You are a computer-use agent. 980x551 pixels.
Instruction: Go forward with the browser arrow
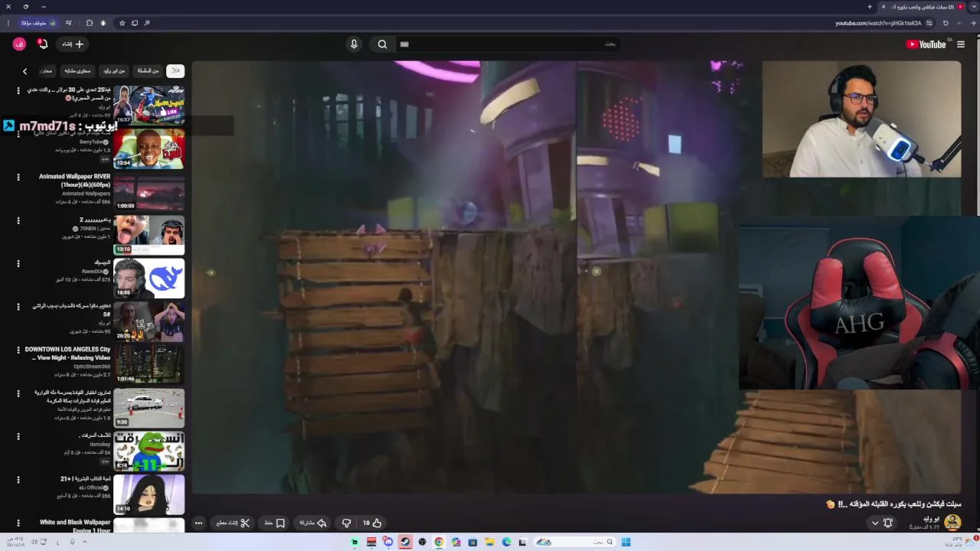tap(959, 23)
